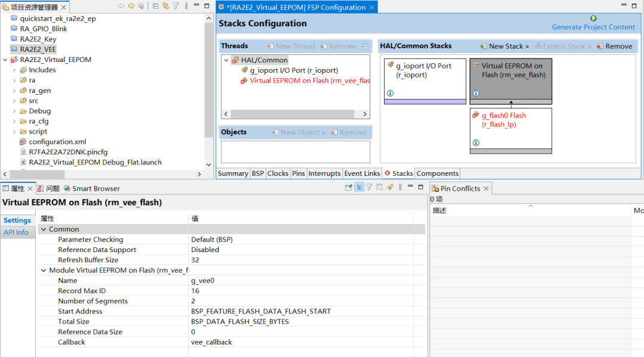Click info icon on g_ioport stack block
Viewport: 644px width, 357px height.
391,94
